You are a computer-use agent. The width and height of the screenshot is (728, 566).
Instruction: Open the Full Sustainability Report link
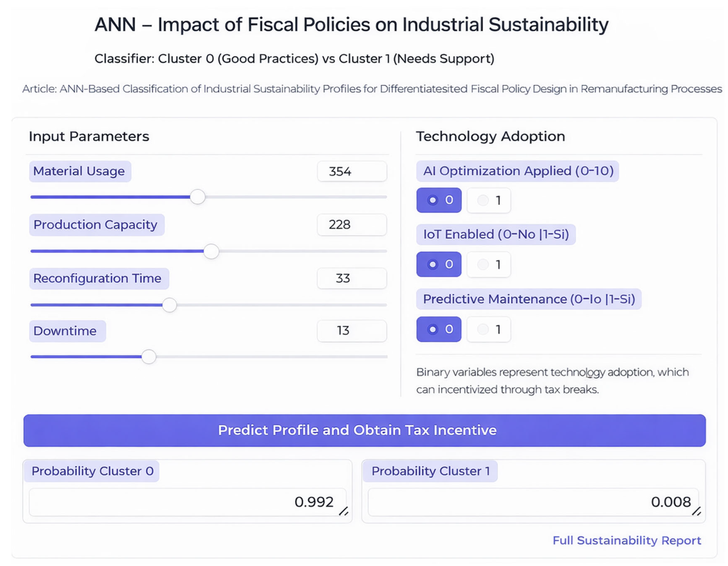point(627,540)
